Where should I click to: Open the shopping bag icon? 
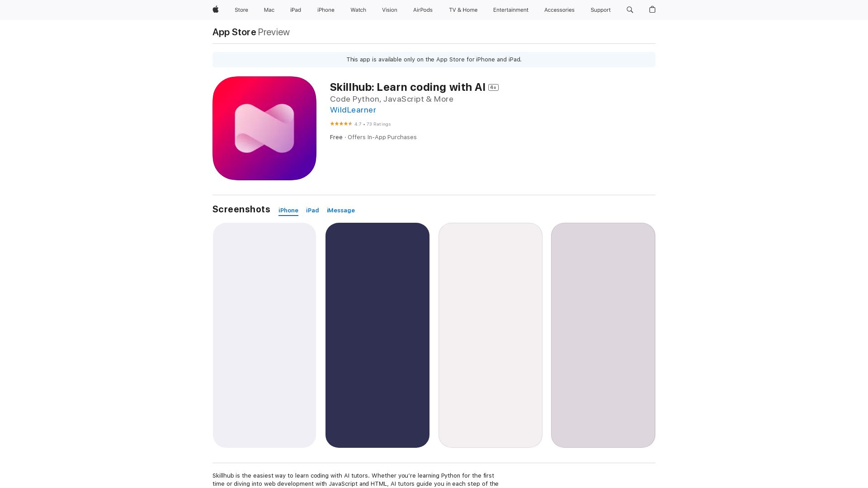[x=652, y=9]
